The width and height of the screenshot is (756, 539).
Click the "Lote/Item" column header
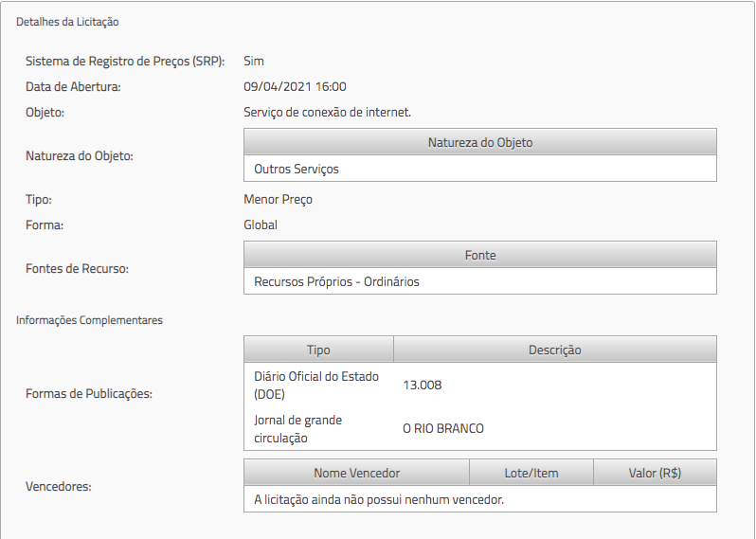coord(531,473)
